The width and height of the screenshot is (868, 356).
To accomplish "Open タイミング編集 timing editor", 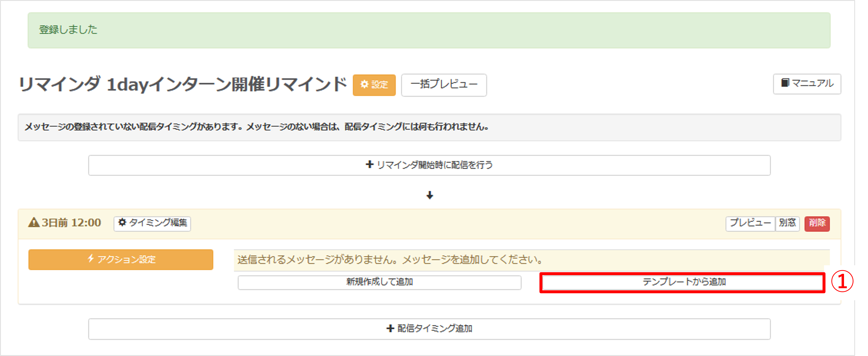I will coord(152,224).
